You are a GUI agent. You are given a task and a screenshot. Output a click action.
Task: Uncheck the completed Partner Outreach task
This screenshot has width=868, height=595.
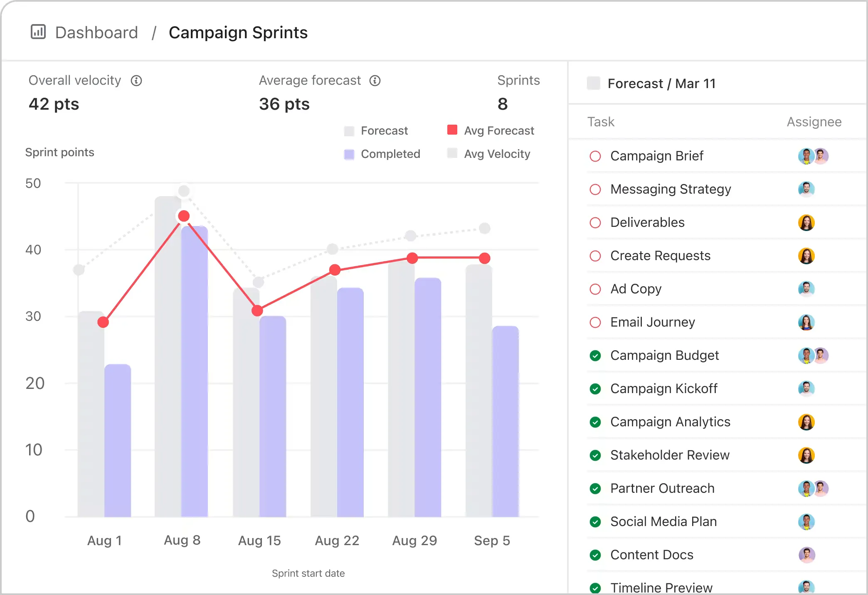[x=595, y=489]
